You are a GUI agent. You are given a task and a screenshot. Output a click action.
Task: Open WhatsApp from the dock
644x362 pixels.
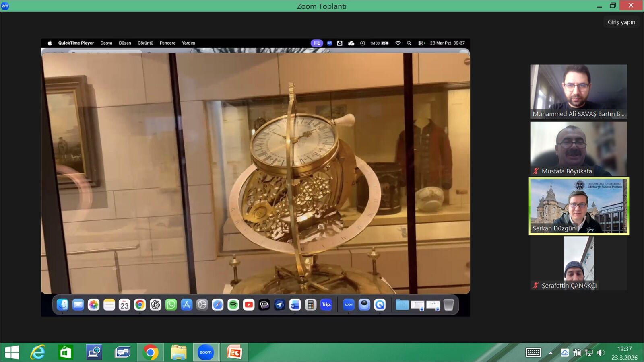click(x=171, y=305)
